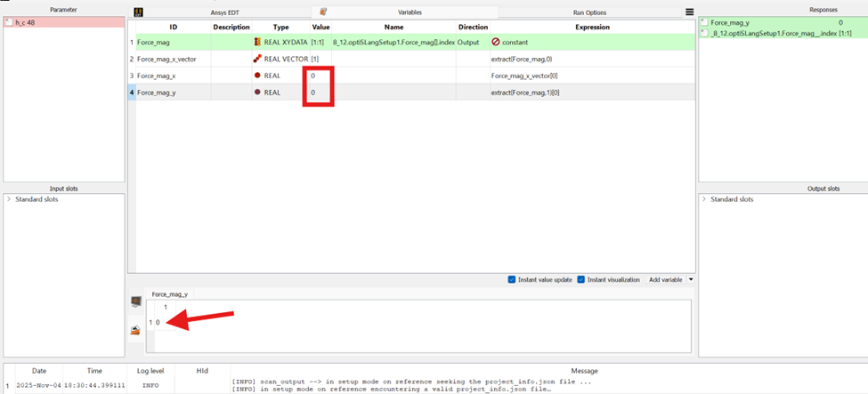Click the Type column header
Viewport: 868px width, 394px height.
tap(280, 27)
